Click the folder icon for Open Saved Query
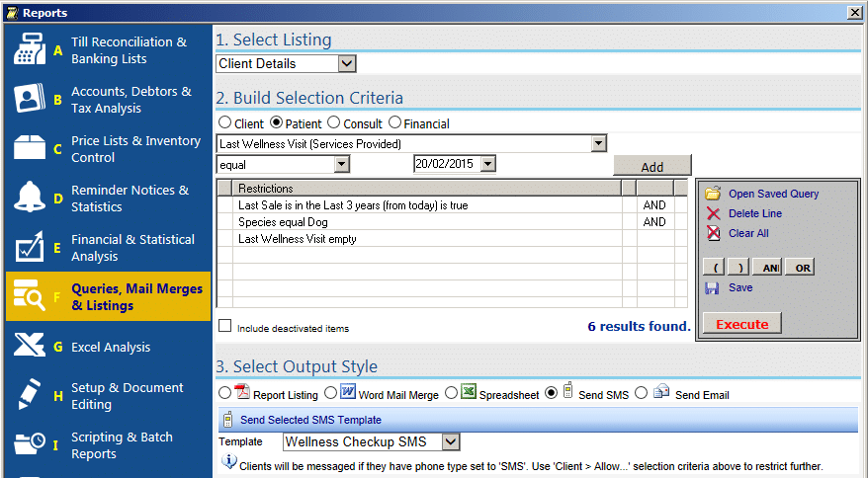This screenshot has width=868, height=478. click(713, 194)
